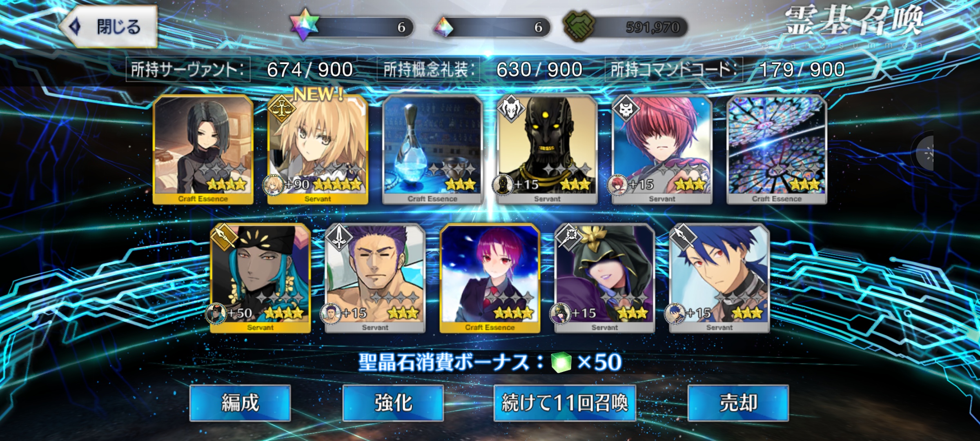Select the blue perfume bottle Craft Essence card
This screenshot has width=980, height=441.
coord(432,149)
